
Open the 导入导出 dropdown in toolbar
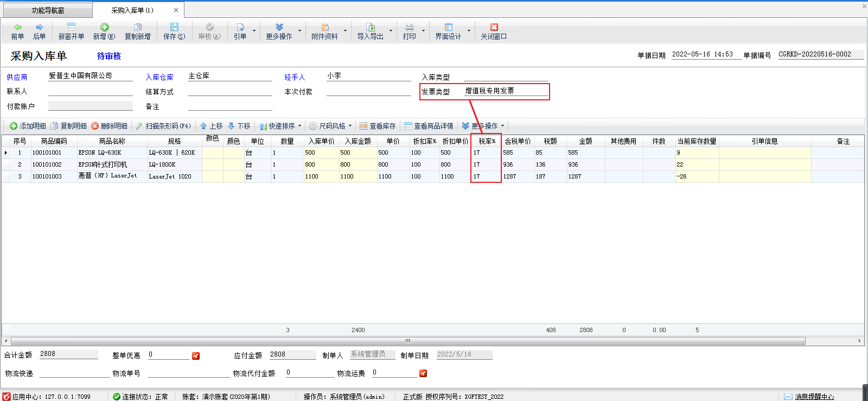click(x=391, y=31)
